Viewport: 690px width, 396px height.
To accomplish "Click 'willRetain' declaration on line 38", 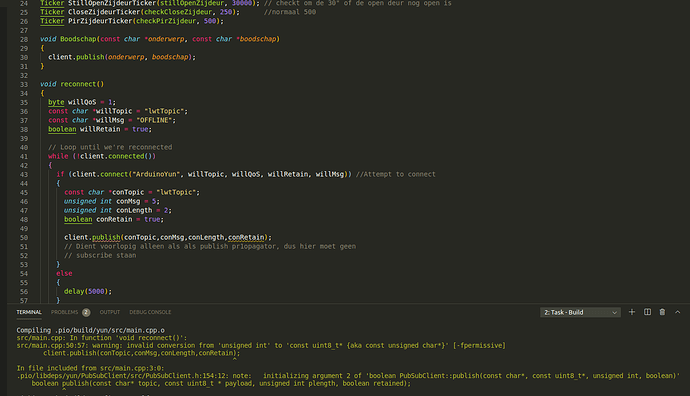I will pyautogui.click(x=100, y=129).
